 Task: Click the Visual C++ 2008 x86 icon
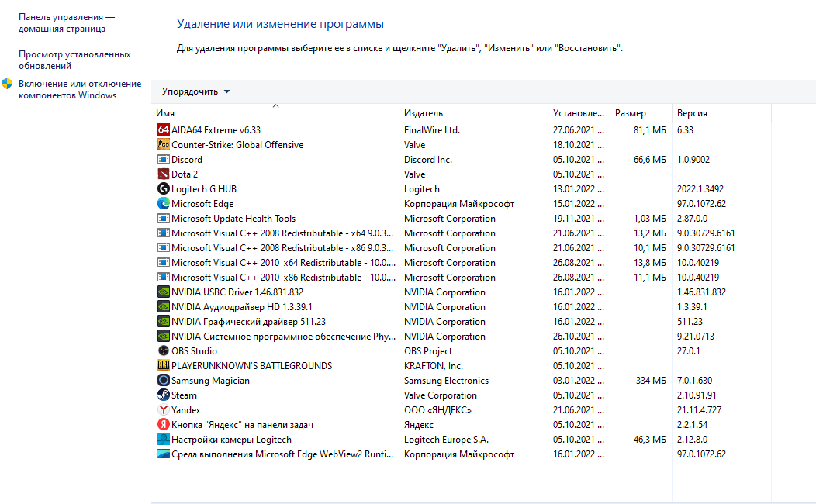pos(164,247)
